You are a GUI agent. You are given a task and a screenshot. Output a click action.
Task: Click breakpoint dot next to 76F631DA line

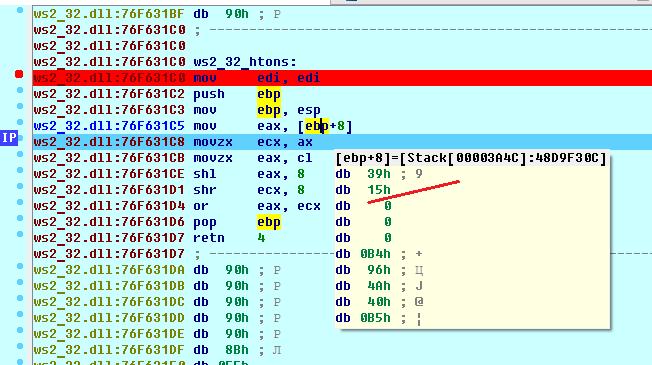pos(20,266)
